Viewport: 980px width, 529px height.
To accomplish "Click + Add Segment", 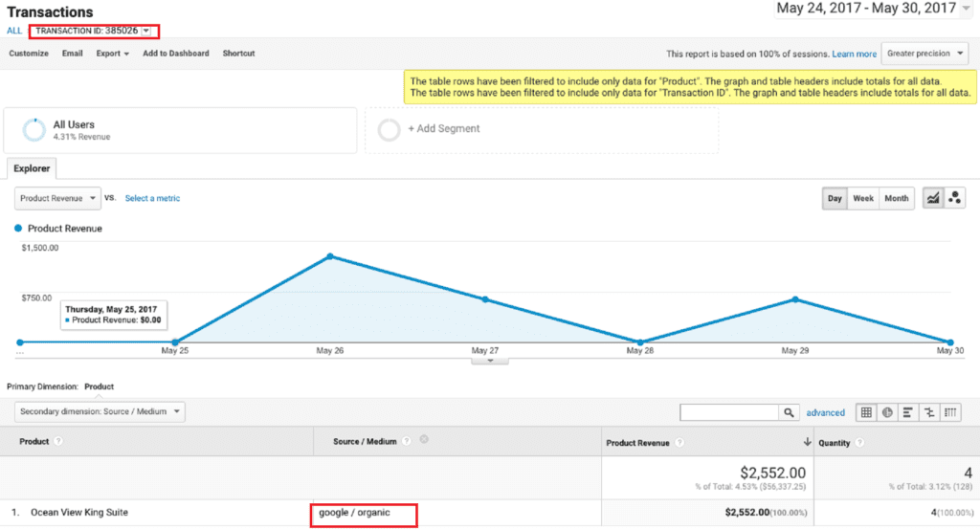I will 444,128.
